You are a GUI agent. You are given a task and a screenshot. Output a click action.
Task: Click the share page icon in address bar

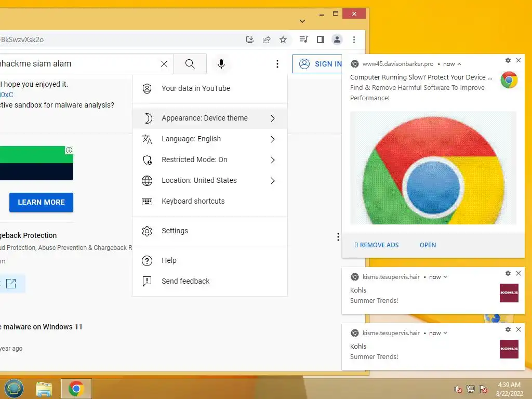click(267, 39)
